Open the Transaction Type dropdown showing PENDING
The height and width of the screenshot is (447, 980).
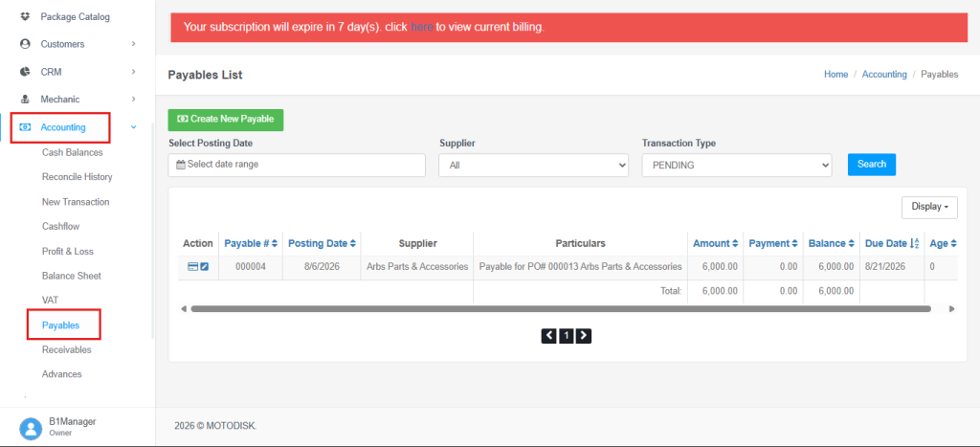click(737, 166)
